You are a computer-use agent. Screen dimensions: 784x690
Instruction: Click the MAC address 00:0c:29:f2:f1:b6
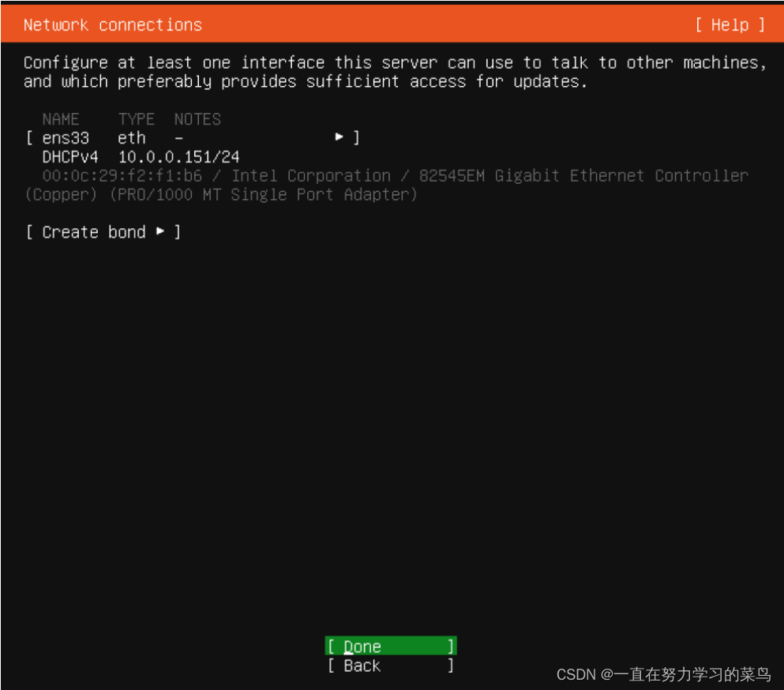pos(122,175)
